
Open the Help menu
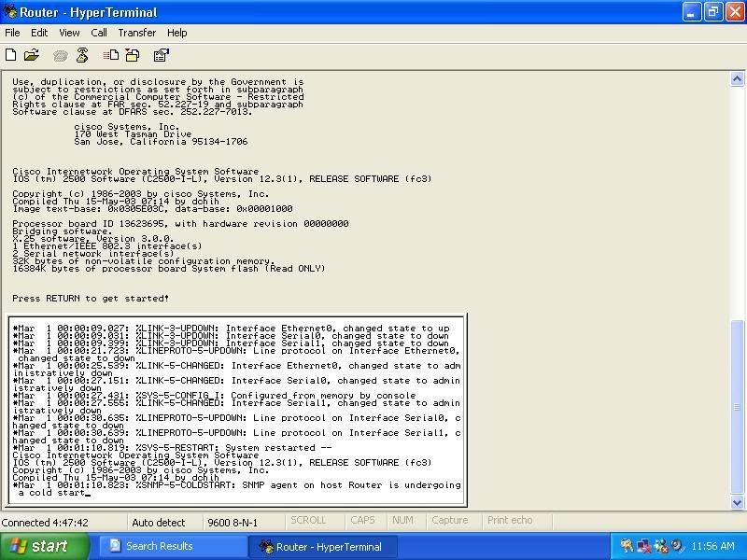[x=176, y=33]
